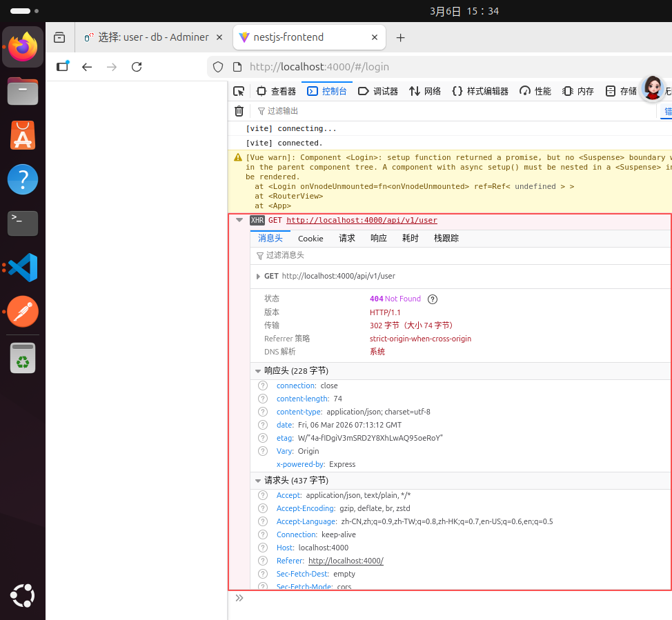Click Activities indicator in top bar
This screenshot has width=672, height=620.
pyautogui.click(x=24, y=11)
